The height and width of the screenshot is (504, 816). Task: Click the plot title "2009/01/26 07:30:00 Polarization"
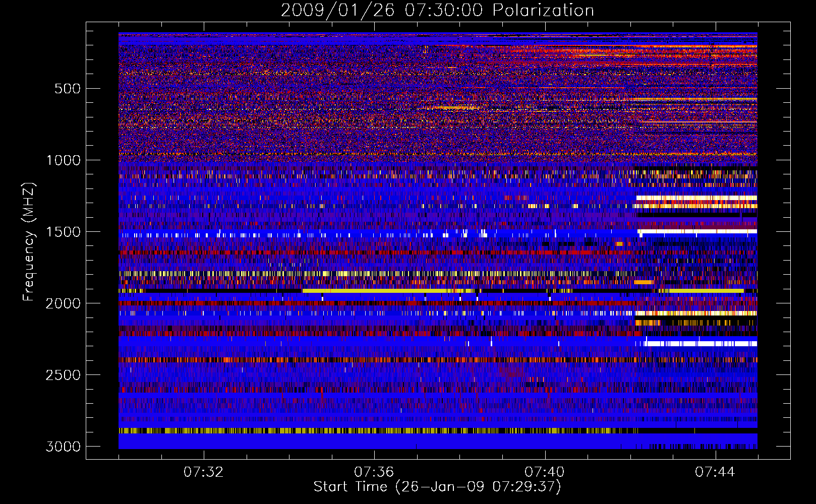(x=437, y=10)
